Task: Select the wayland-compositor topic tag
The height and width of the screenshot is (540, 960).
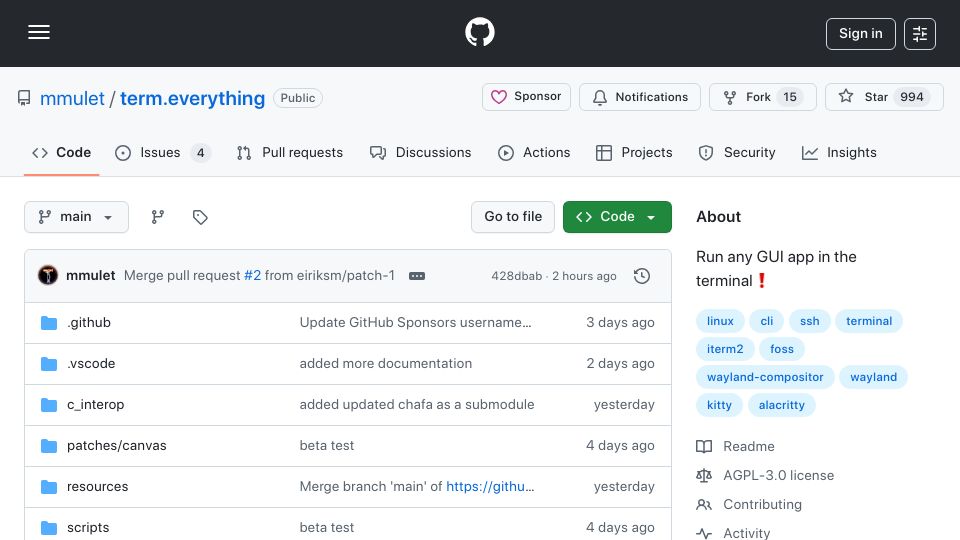Action: click(765, 377)
